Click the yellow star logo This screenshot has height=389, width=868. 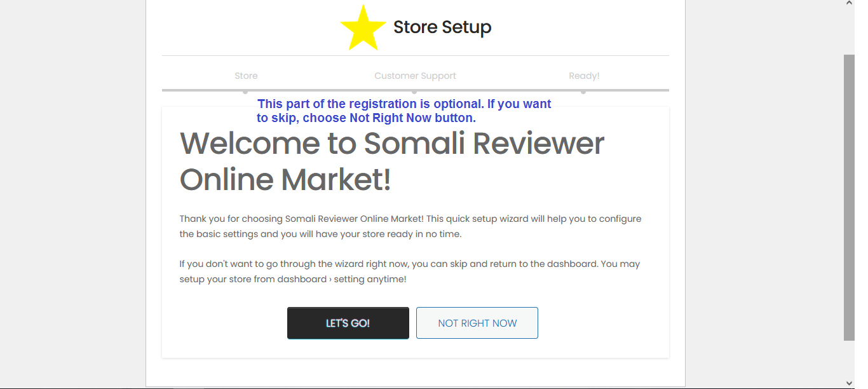click(x=363, y=27)
